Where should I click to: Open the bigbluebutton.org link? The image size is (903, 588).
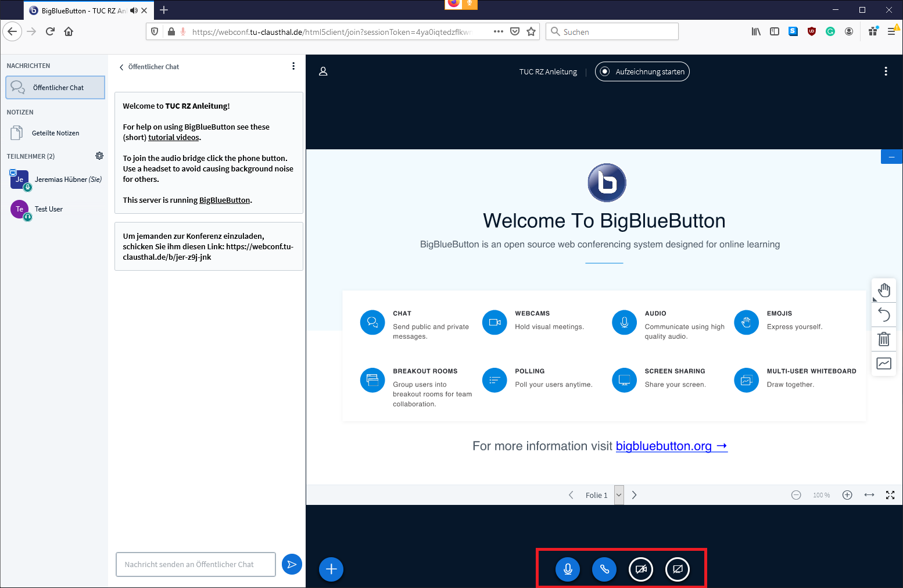click(x=671, y=446)
